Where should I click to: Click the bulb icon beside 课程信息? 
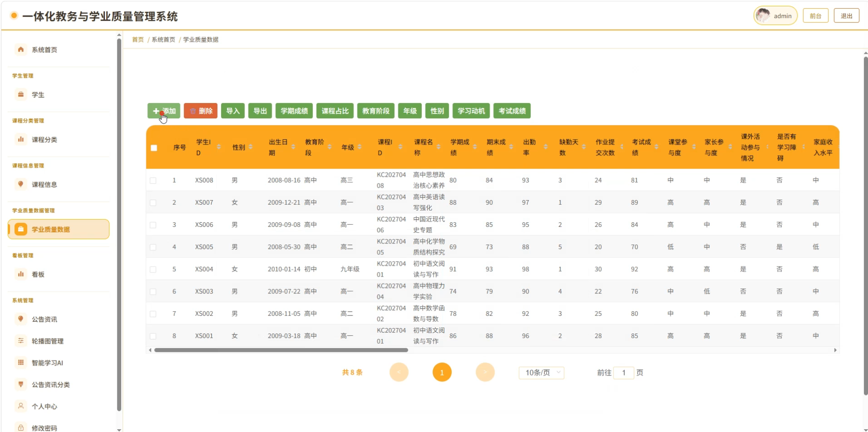[21, 184]
